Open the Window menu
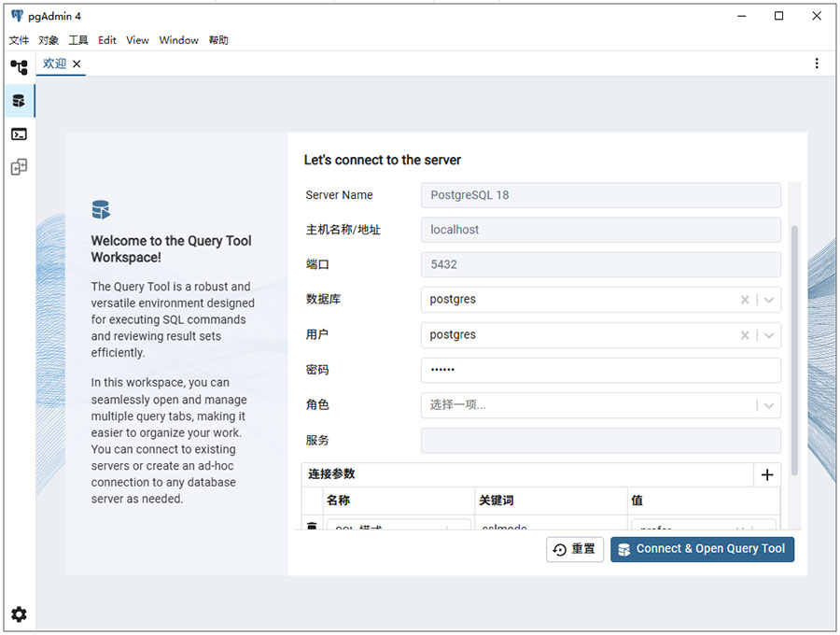The image size is (840, 635). tap(178, 40)
